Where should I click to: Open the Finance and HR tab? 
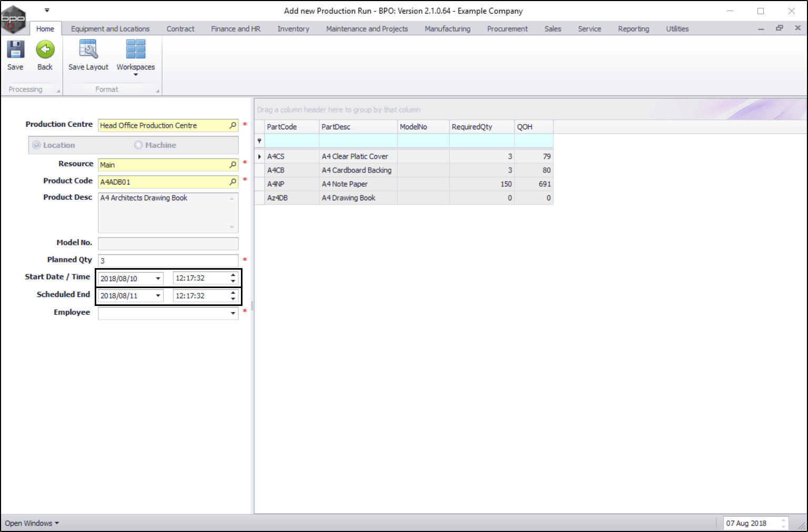point(236,29)
